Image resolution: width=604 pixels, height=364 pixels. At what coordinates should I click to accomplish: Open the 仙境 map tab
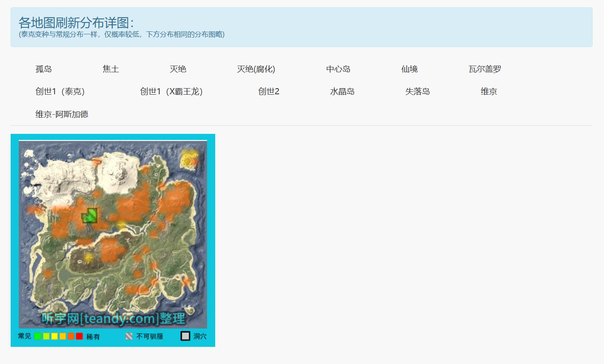tap(410, 69)
